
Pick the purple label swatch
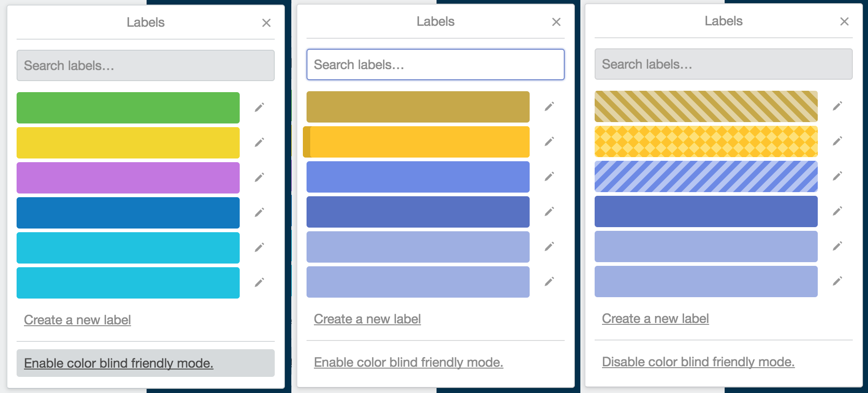click(128, 178)
